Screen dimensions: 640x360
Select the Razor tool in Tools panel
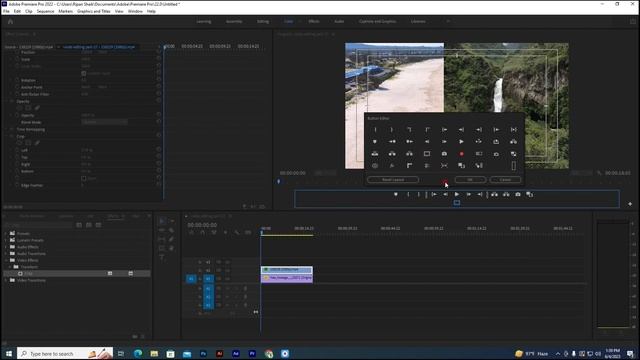pos(171,230)
